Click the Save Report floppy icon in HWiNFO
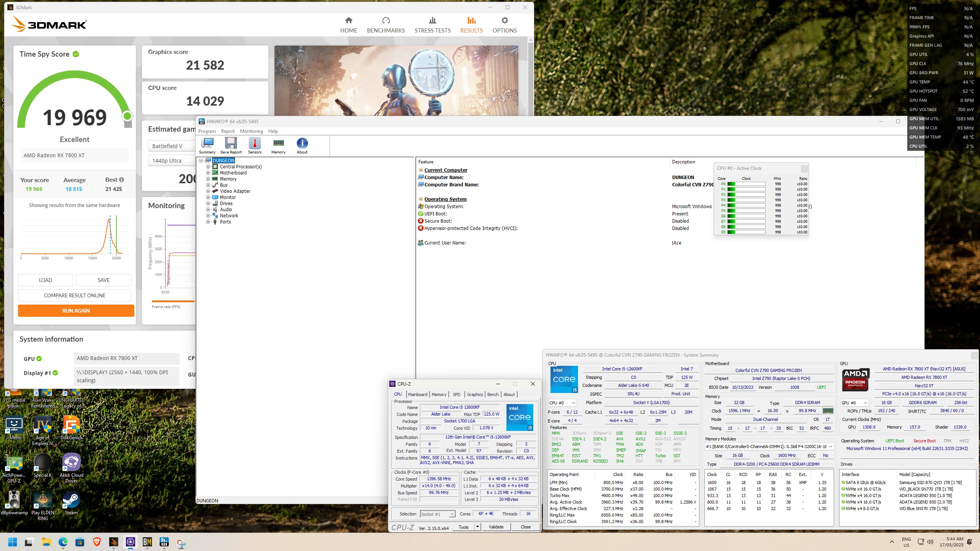The height and width of the screenshot is (551, 980). [231, 146]
